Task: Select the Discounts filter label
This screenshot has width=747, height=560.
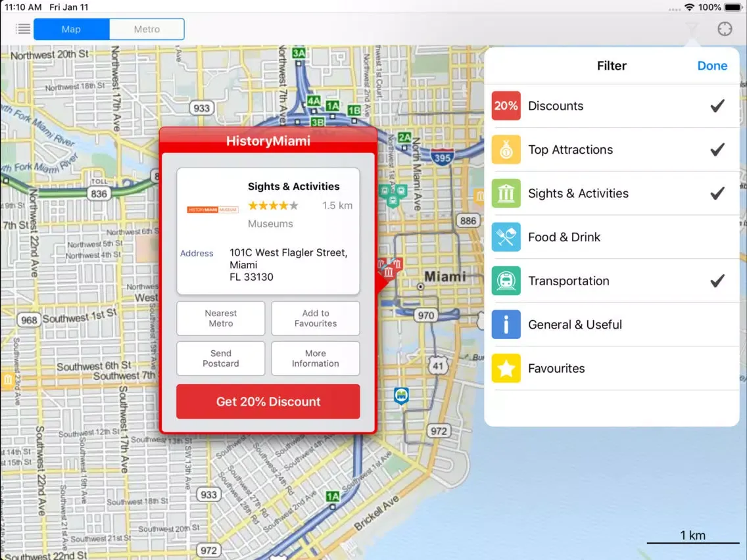Action: (x=556, y=106)
